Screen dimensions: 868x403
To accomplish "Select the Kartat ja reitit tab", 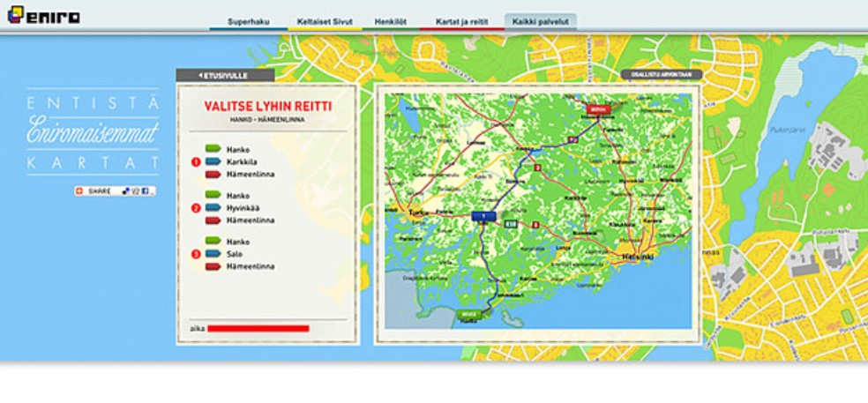I will (461, 20).
